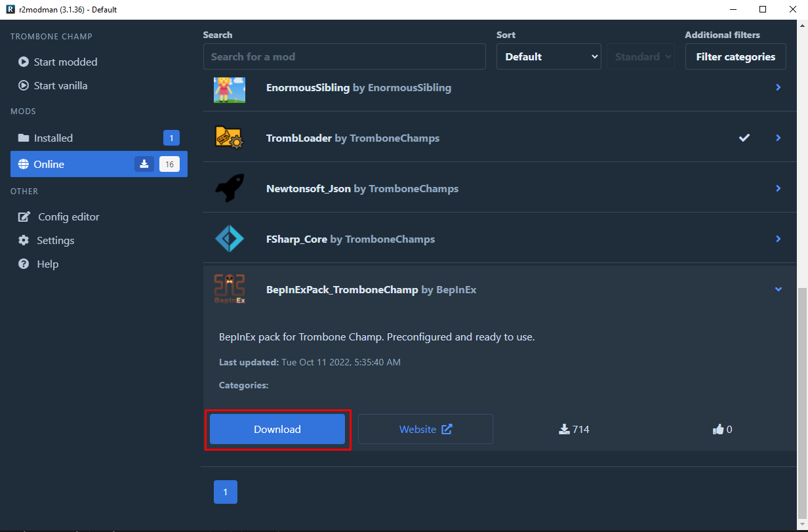808x532 pixels.
Task: Expand the FSharp_Core mod row
Action: [x=778, y=239]
